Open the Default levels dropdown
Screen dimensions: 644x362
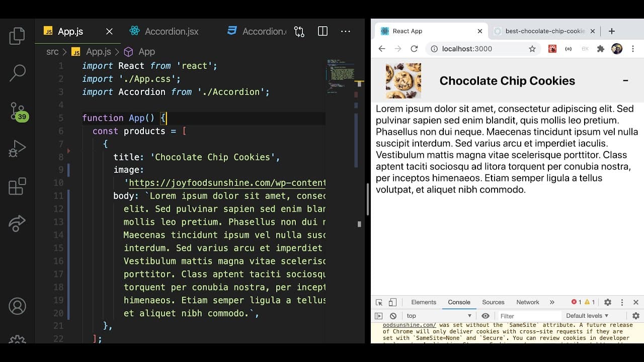tap(587, 316)
